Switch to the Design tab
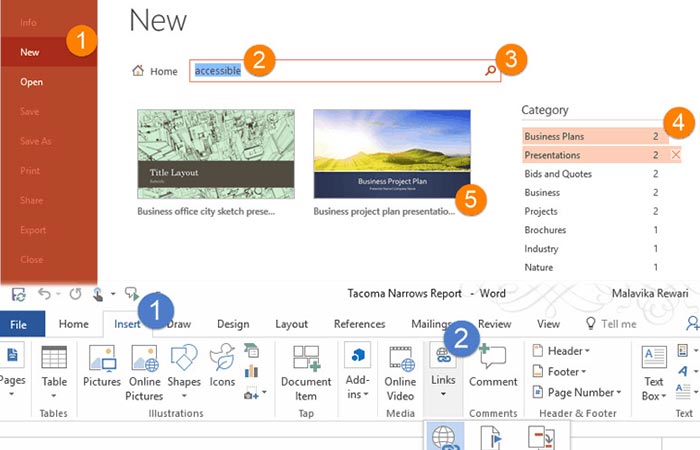This screenshot has width=700, height=450. [x=233, y=324]
